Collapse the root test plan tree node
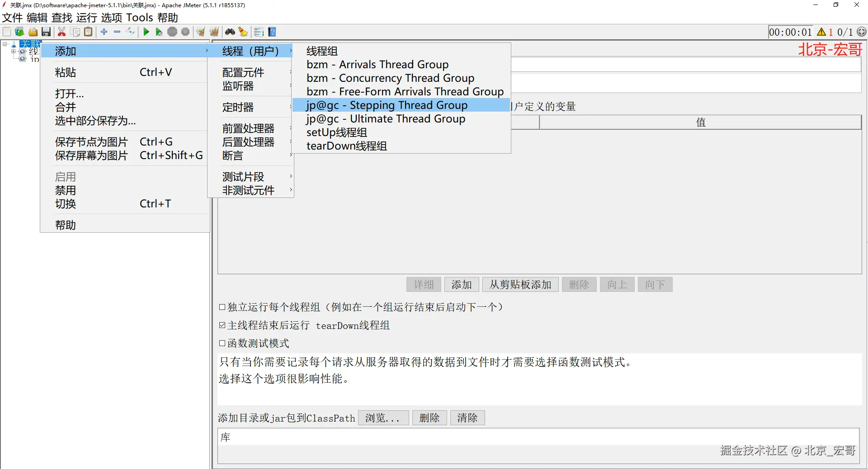Viewport: 868px width, 469px height. point(5,44)
